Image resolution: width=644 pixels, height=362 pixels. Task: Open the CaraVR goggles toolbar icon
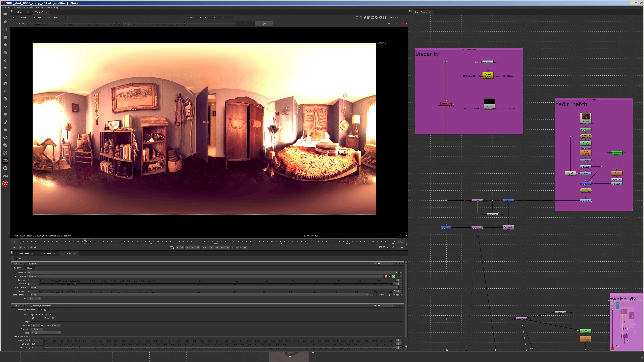pyautogui.click(x=5, y=161)
